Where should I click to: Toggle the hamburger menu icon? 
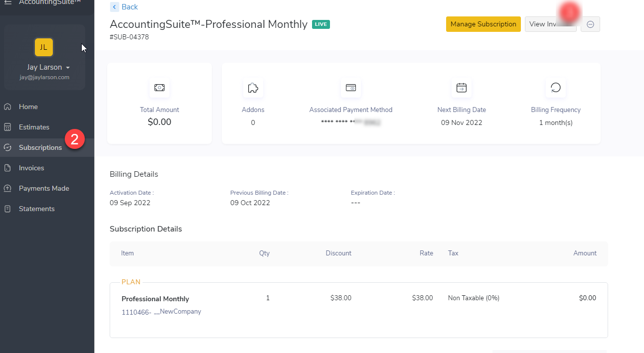7,2
